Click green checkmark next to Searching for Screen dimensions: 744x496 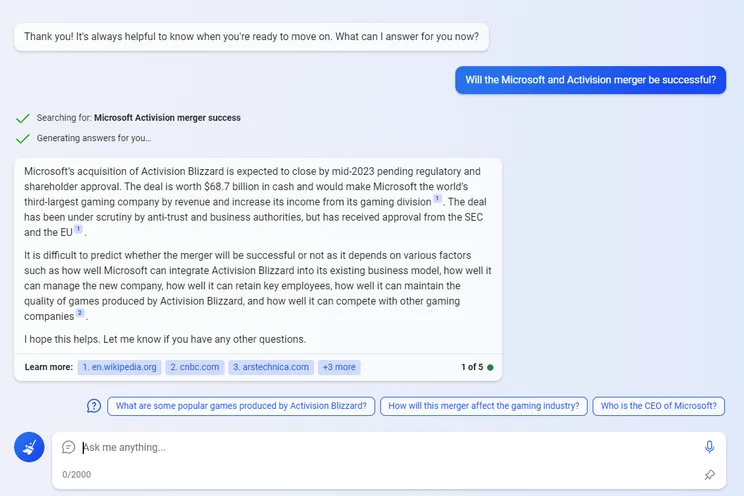[x=23, y=118]
